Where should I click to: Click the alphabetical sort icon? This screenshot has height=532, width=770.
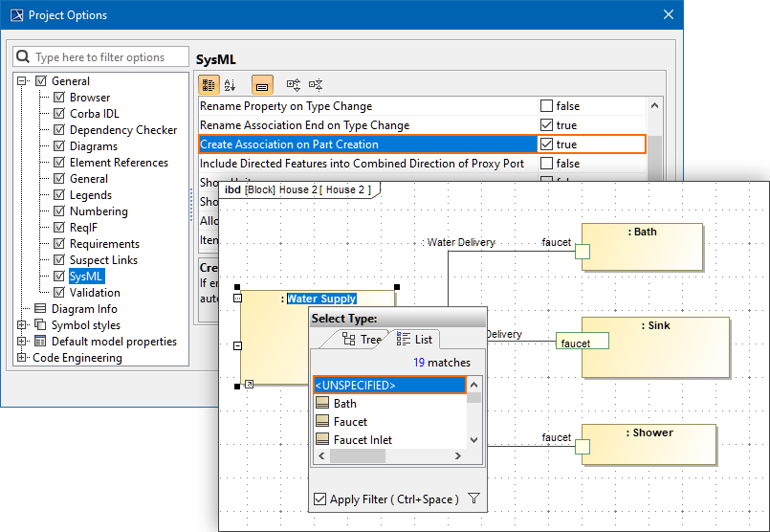(x=230, y=85)
